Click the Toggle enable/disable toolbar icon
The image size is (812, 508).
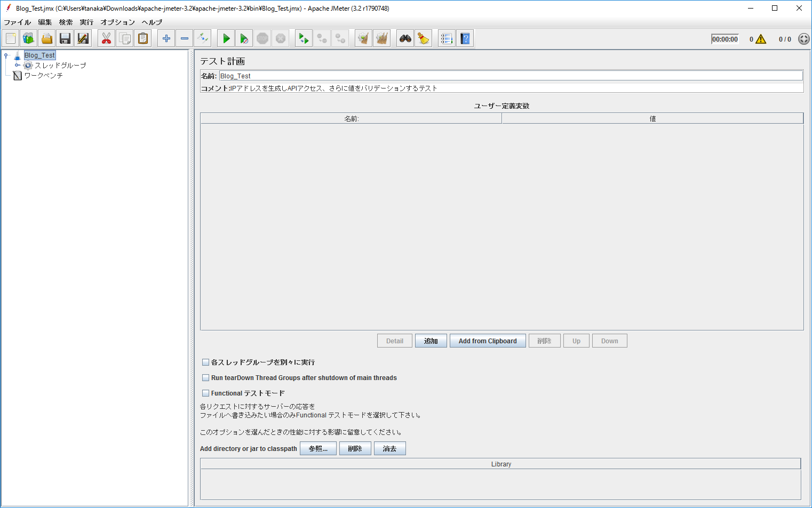pos(203,38)
